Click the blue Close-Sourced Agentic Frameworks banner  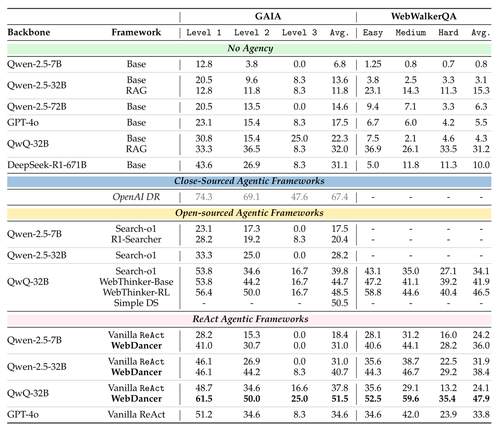(x=249, y=181)
